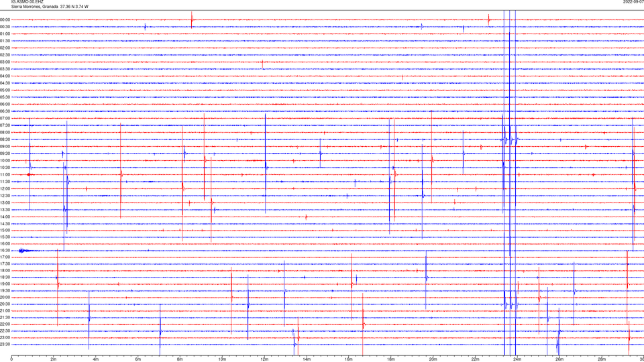This screenshot has height=362, width=644.
Task: Click the 26m tick on minute axis
Action: click(x=559, y=359)
